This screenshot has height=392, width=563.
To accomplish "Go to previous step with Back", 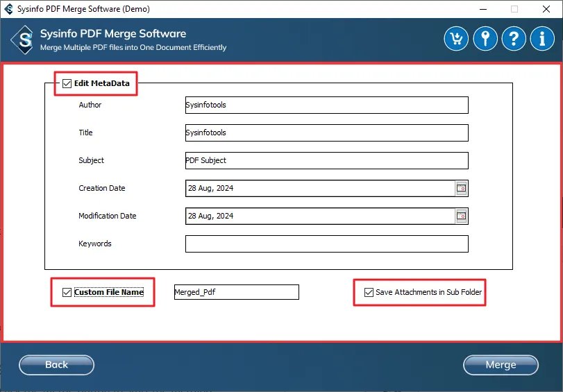I will [x=56, y=365].
